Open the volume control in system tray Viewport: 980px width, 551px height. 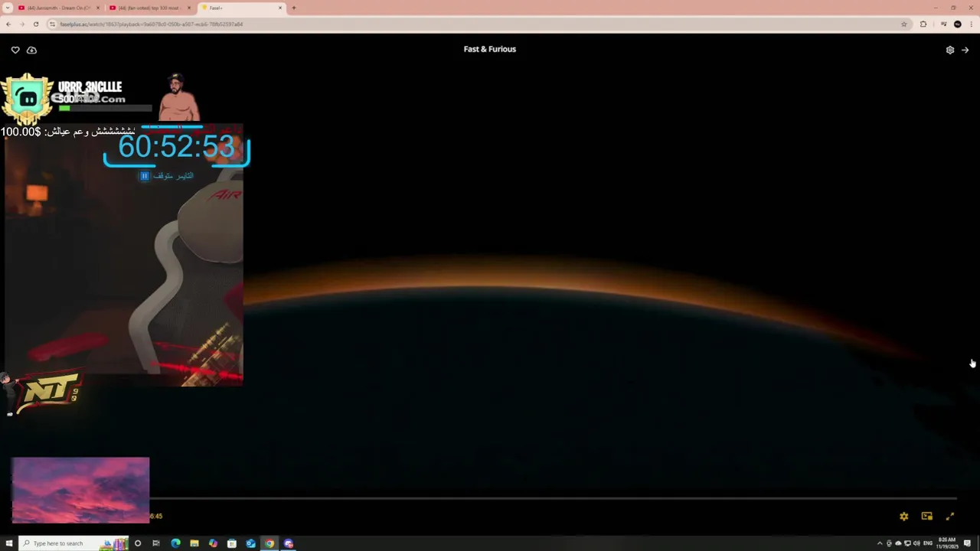[916, 543]
